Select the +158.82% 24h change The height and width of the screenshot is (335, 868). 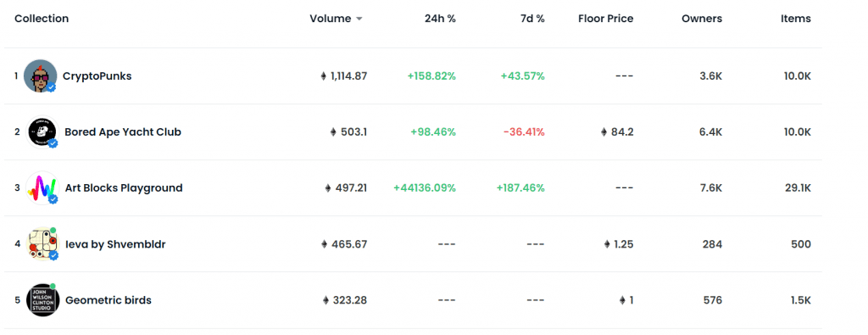pos(431,75)
